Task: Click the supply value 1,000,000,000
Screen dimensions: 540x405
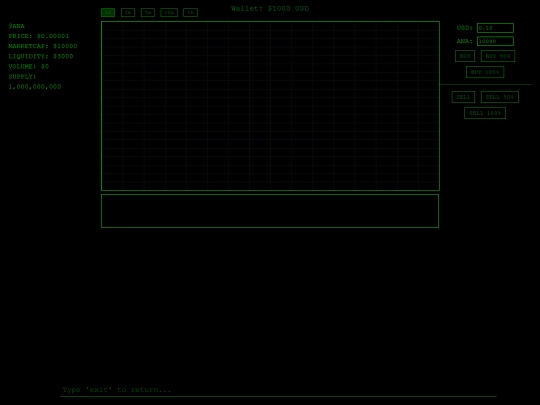Action: [35, 86]
